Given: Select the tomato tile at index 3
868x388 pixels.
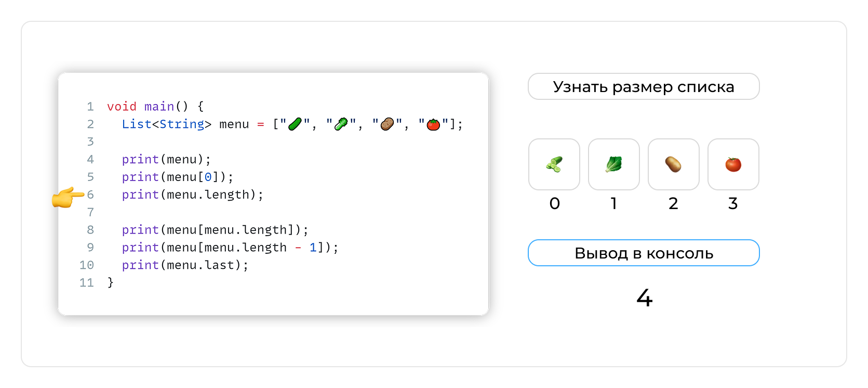Looking at the screenshot, I should [x=733, y=164].
